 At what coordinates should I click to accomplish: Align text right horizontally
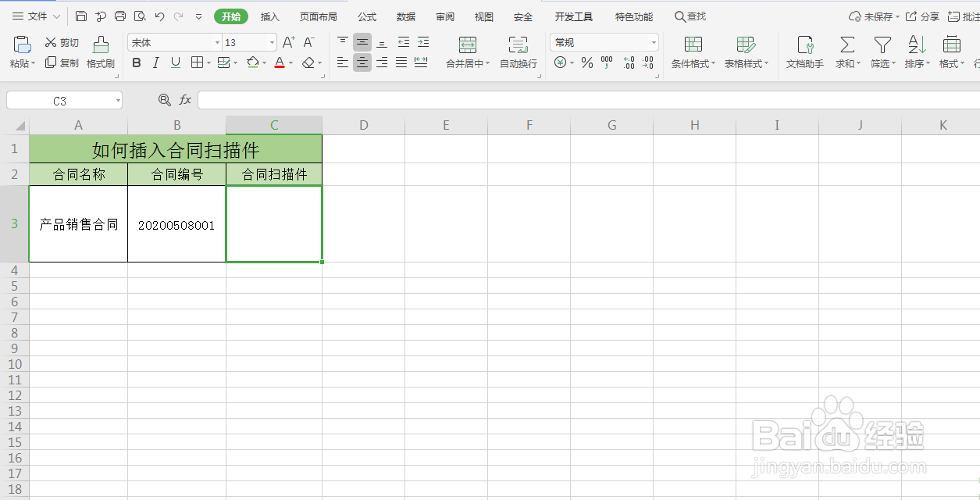(382, 62)
